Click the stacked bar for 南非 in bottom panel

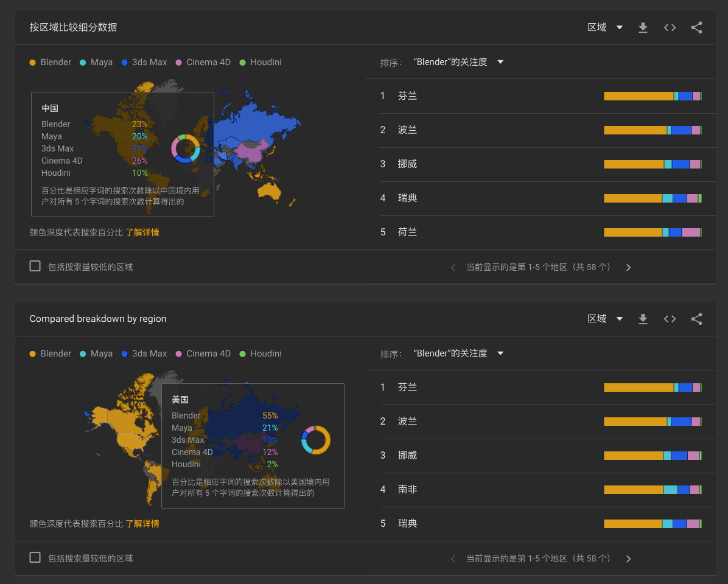653,490
